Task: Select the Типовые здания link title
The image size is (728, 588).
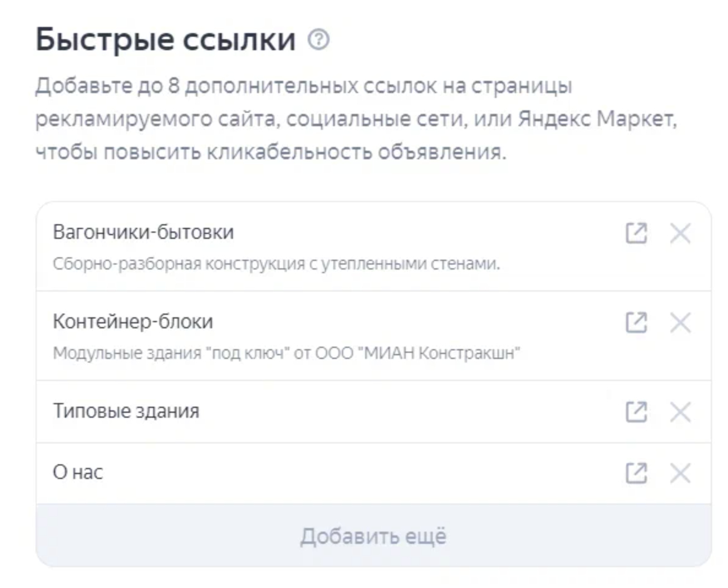Action: click(126, 411)
